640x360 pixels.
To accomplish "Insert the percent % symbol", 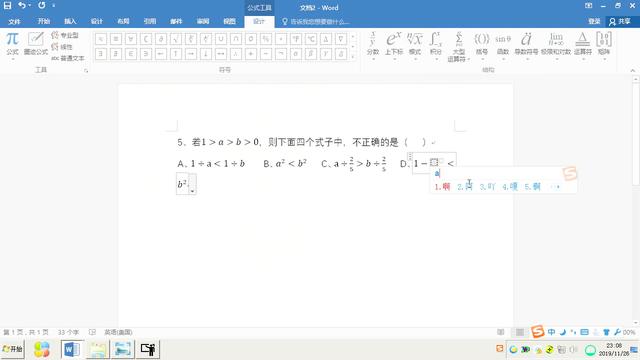I will (x=266, y=39).
